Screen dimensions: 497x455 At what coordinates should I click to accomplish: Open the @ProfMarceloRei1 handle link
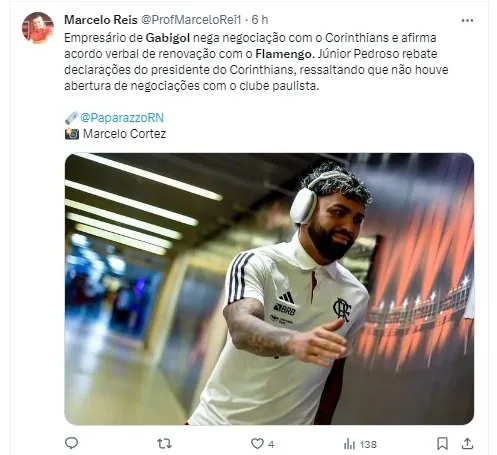[x=191, y=20]
